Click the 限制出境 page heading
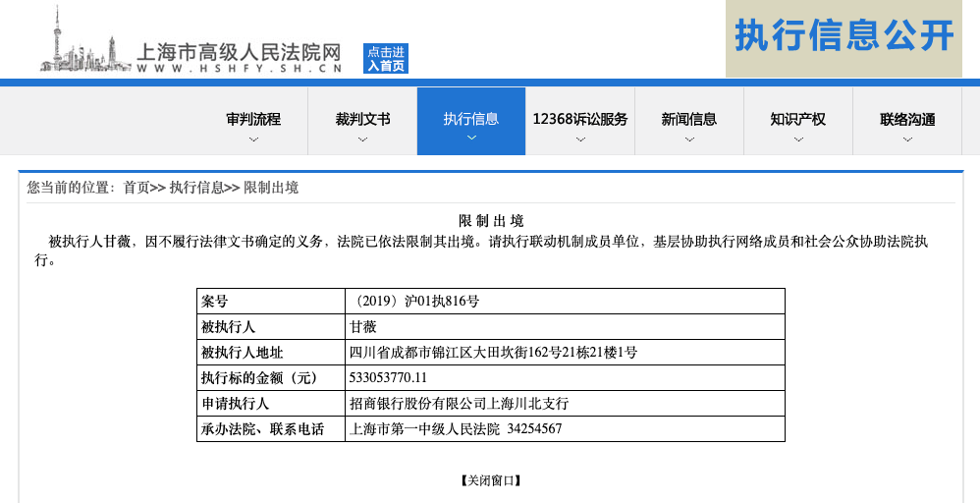Image resolution: width=980 pixels, height=503 pixels. [x=491, y=221]
